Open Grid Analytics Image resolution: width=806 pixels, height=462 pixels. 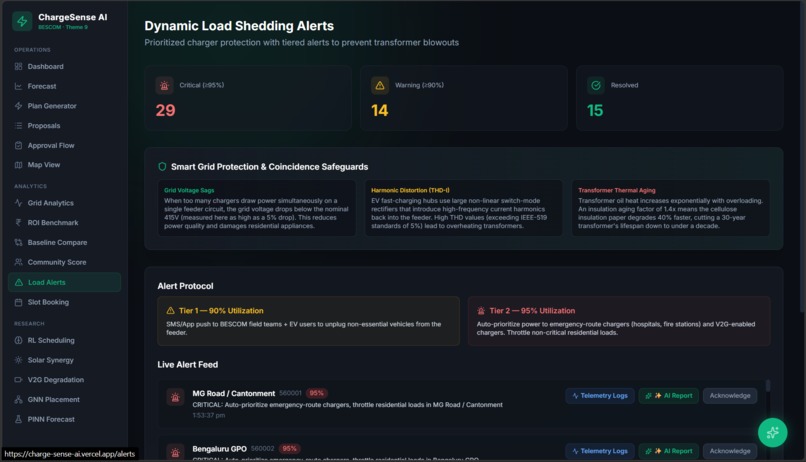(64, 203)
